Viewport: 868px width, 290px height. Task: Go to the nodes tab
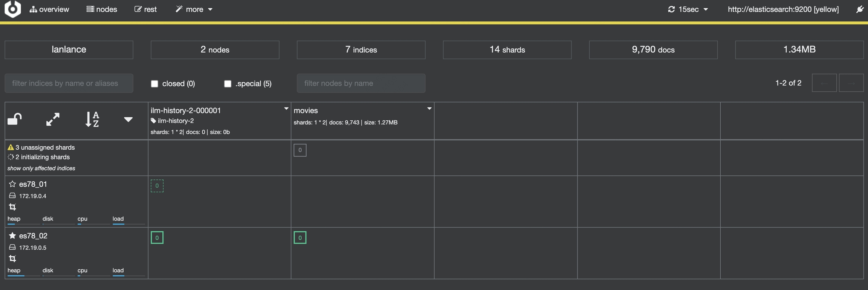pos(102,9)
